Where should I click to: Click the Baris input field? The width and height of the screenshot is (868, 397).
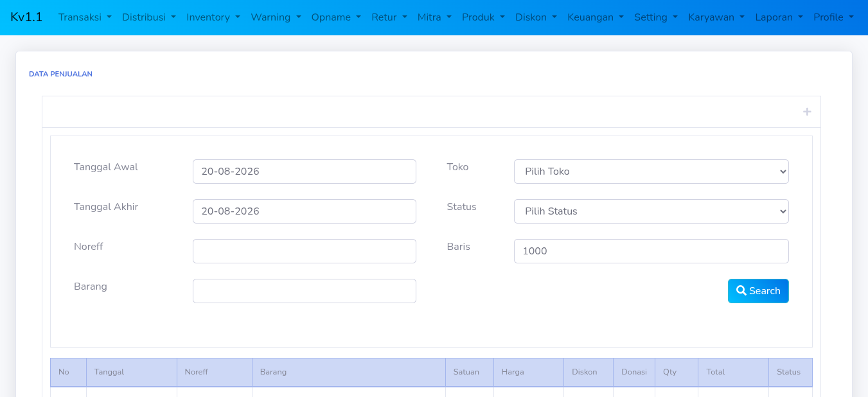pos(651,251)
